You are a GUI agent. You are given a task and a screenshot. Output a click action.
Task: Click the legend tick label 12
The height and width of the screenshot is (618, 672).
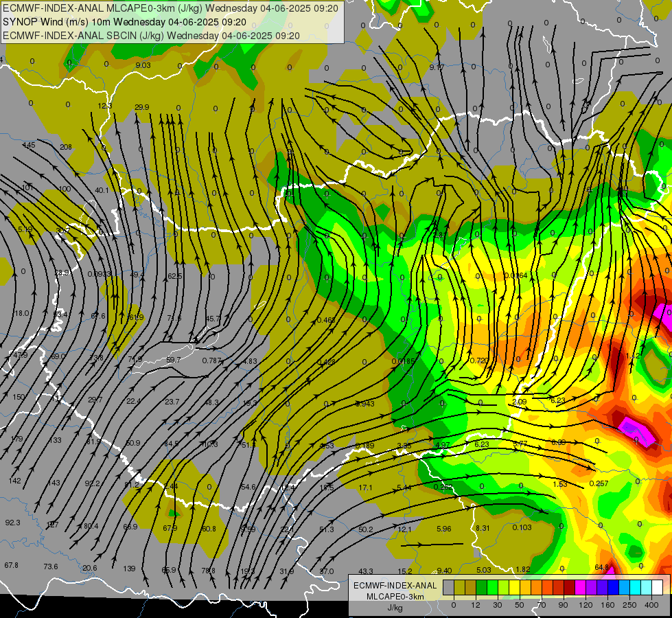pos(476,605)
